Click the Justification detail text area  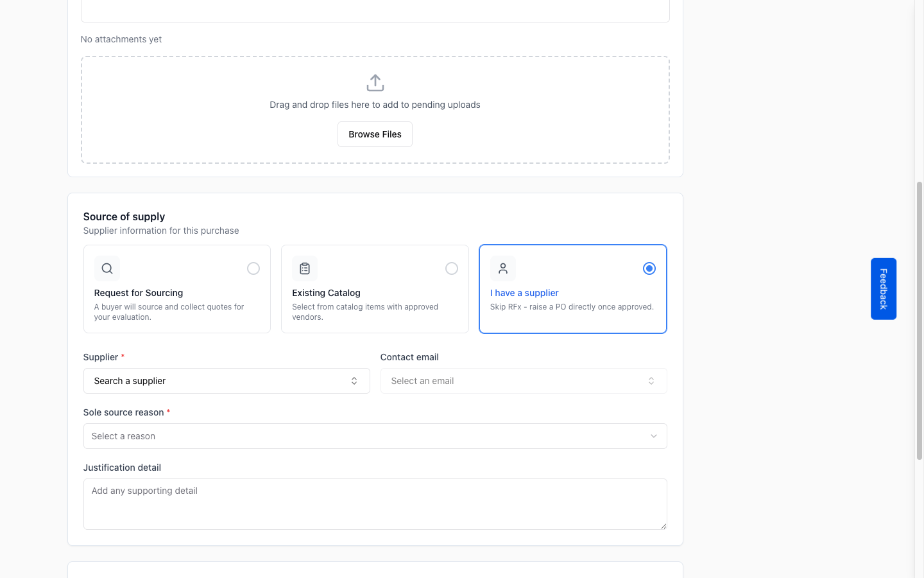pos(375,504)
